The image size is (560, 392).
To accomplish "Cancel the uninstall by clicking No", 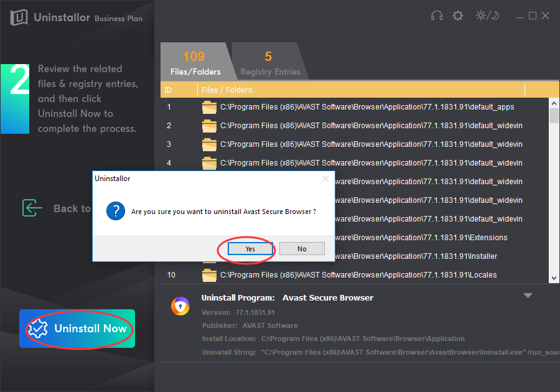I will coord(302,249).
